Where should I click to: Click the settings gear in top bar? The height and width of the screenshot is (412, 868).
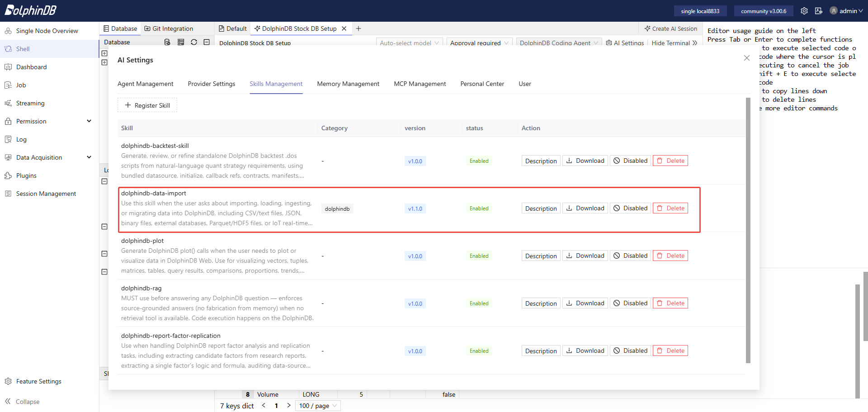pyautogui.click(x=804, y=11)
